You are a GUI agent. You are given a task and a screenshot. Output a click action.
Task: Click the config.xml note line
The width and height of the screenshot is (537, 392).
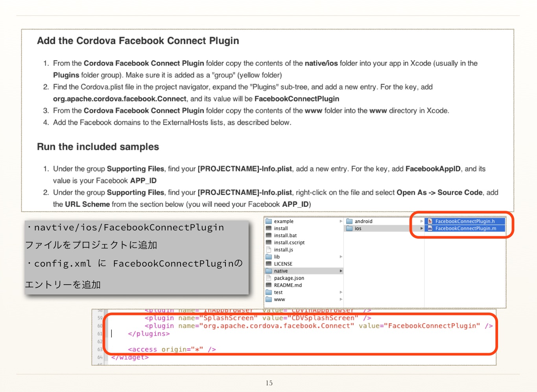(134, 263)
